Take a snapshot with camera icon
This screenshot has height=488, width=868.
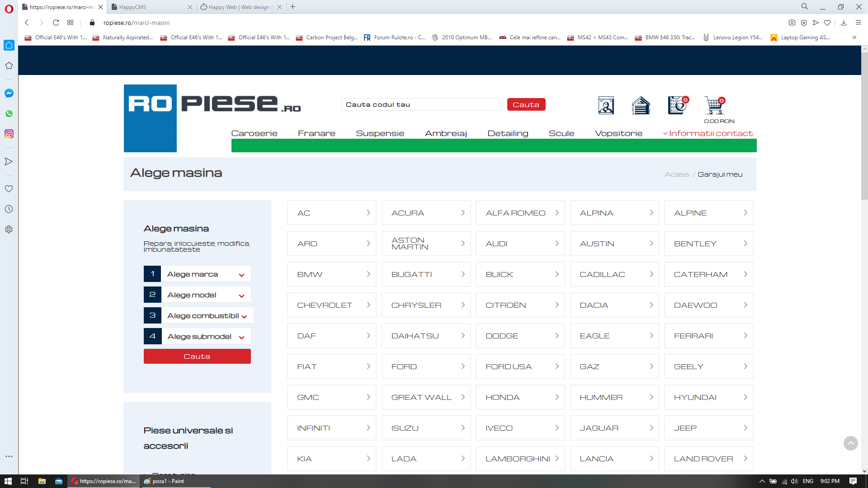click(792, 23)
